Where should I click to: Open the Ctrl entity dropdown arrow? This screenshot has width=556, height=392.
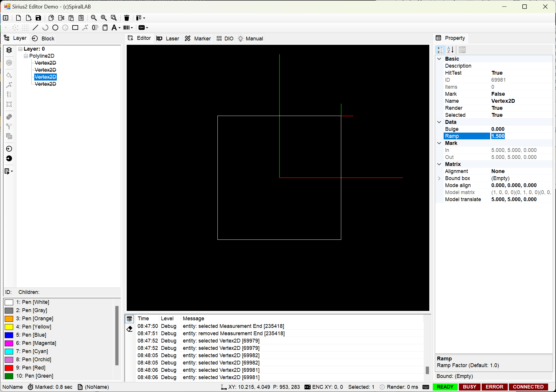click(x=147, y=28)
